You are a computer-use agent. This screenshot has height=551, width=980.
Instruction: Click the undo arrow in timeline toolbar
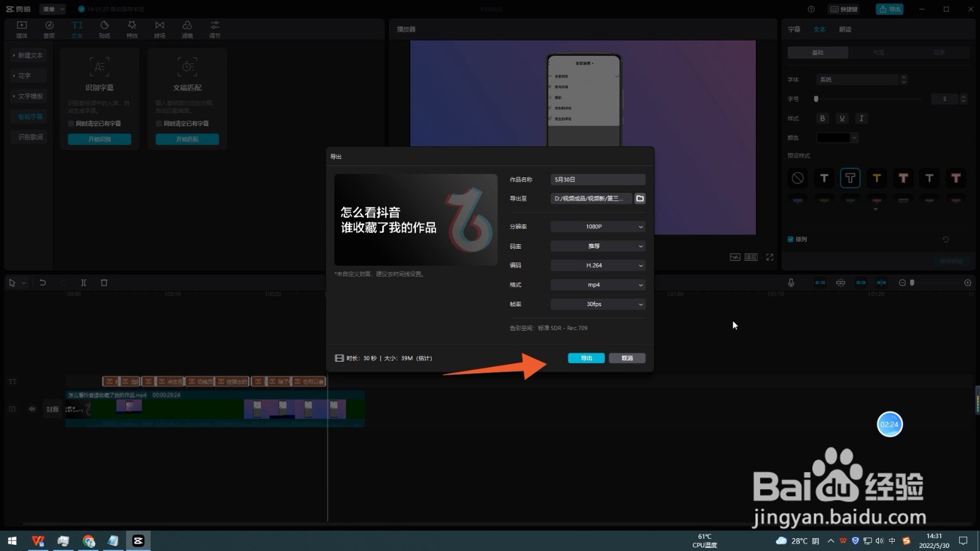pos(43,283)
